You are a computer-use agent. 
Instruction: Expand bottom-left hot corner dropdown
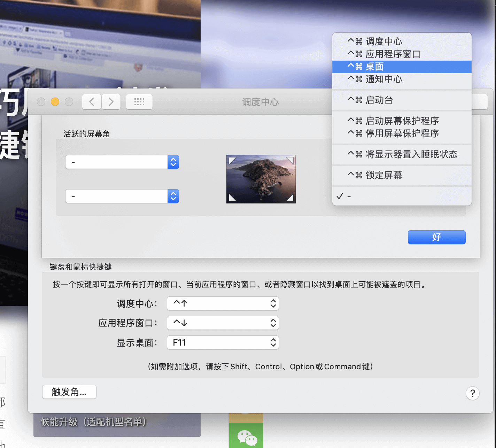[122, 196]
